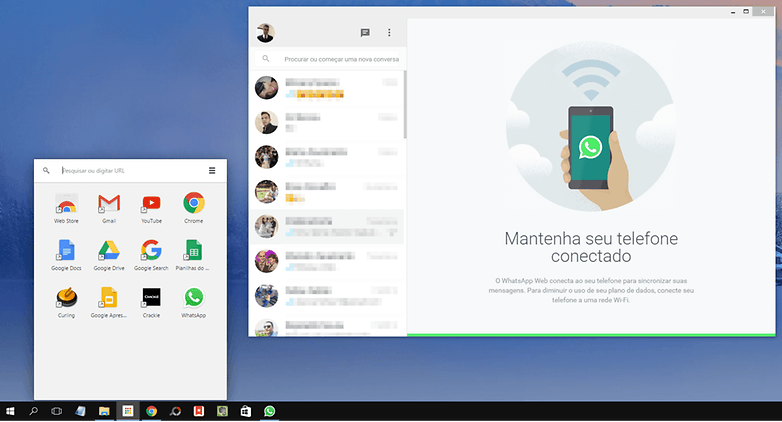782x422 pixels.
Task: Open the new chat icon in WhatsApp
Action: [x=365, y=33]
